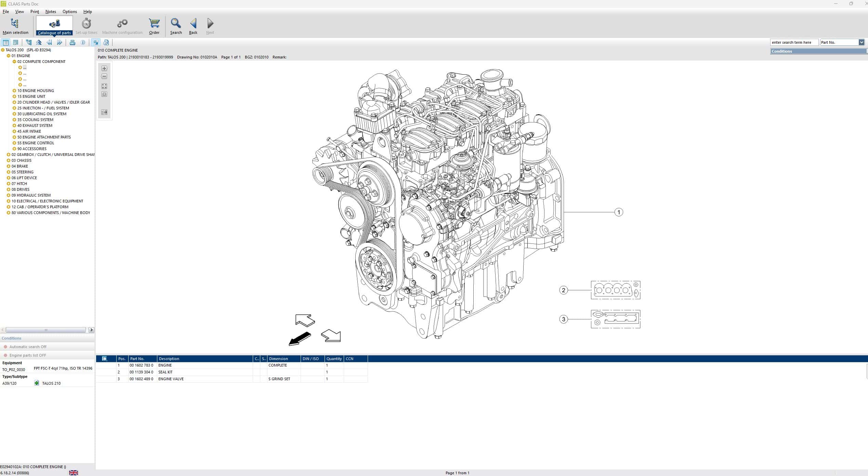This screenshot has width=868, height=476.
Task: Open the Help menu
Action: point(88,12)
